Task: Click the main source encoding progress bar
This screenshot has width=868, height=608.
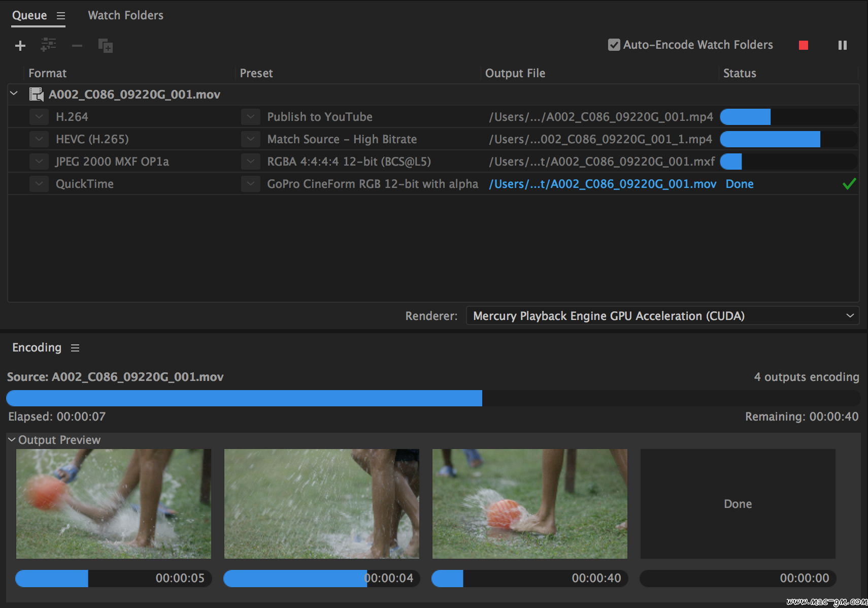Action: (x=433, y=398)
